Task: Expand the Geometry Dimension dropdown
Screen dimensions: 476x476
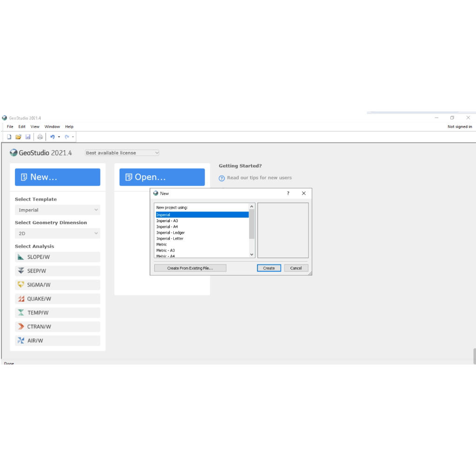Action: pyautogui.click(x=58, y=233)
